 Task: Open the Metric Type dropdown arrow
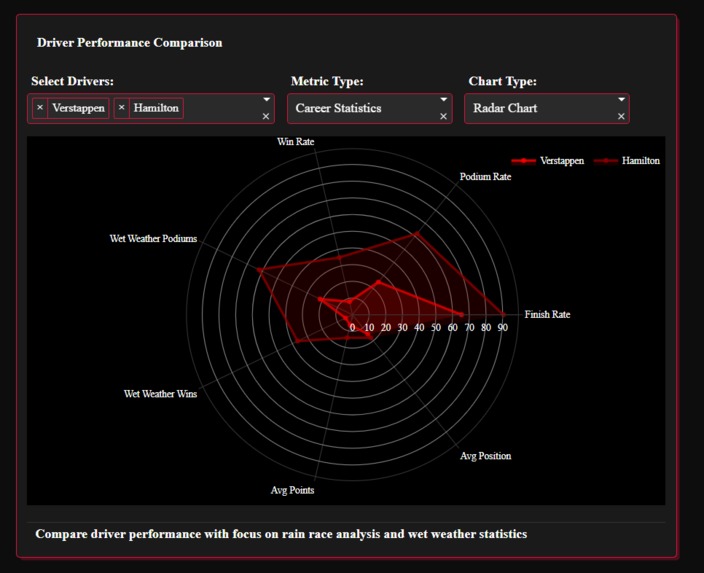(x=444, y=99)
